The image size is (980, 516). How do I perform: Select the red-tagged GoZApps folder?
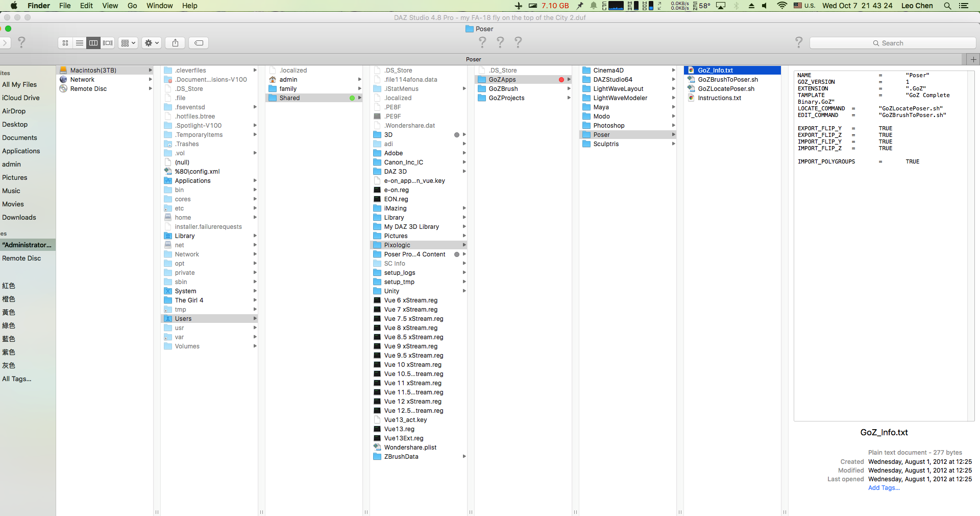click(523, 79)
